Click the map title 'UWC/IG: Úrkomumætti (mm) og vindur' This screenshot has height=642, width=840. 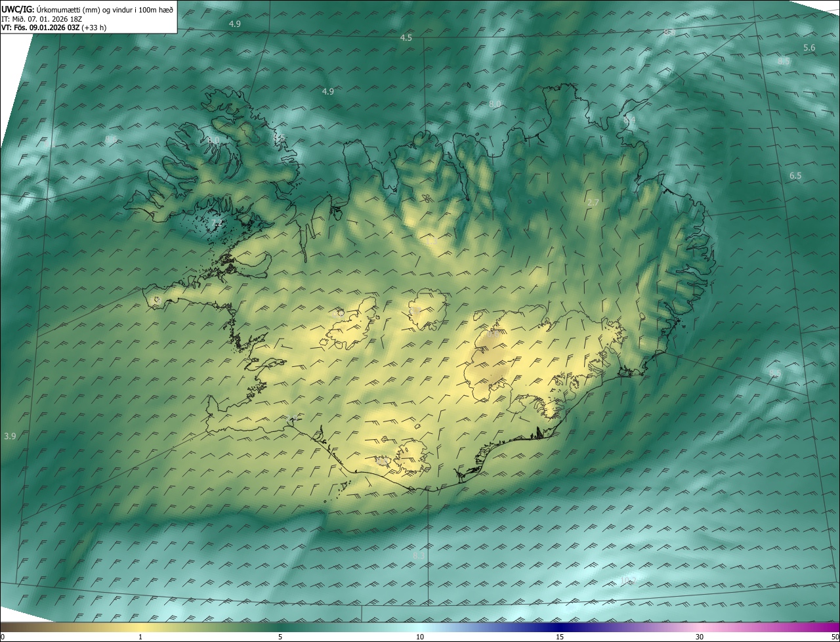pos(87,9)
